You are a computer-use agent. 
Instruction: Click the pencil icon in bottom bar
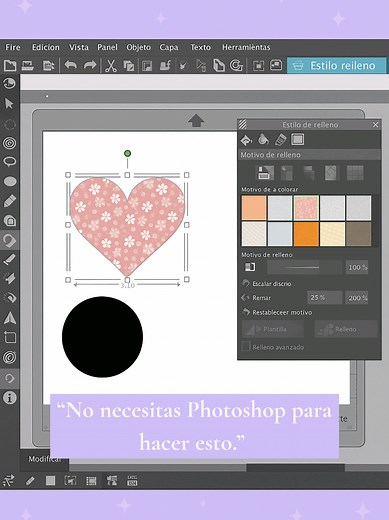[x=30, y=480]
